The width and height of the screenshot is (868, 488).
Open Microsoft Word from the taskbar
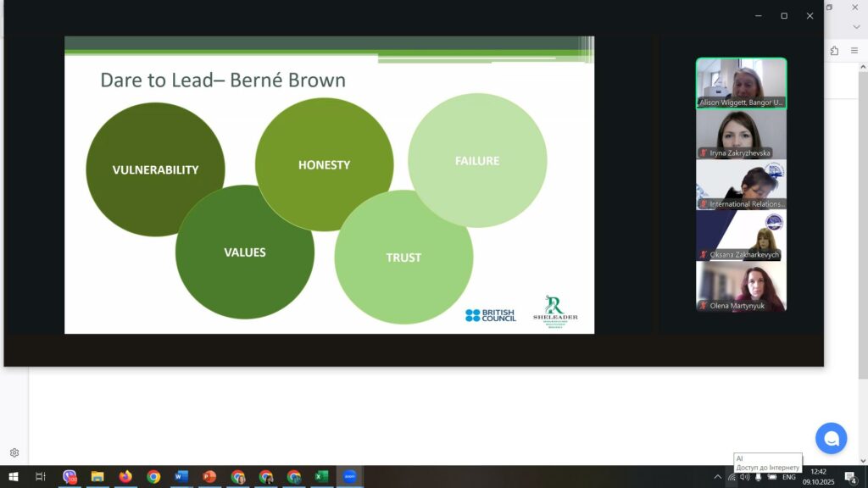181,476
